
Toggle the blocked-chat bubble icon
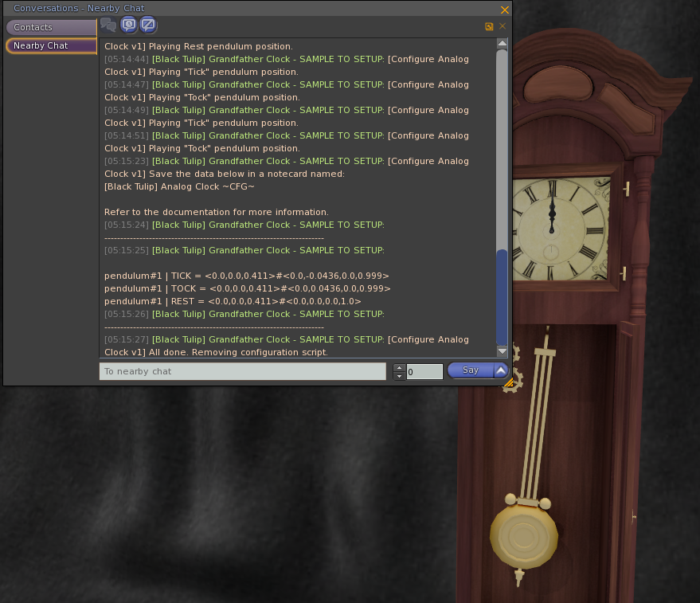tap(148, 25)
